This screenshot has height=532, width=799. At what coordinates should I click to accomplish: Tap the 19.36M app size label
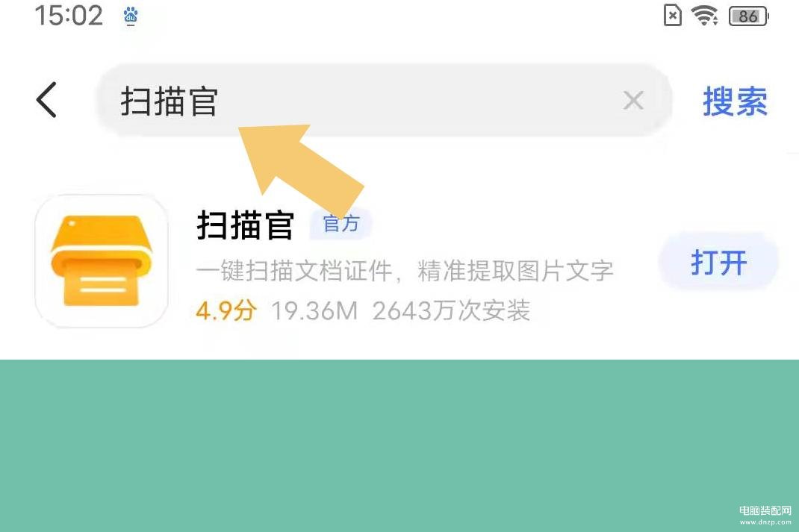(x=314, y=310)
